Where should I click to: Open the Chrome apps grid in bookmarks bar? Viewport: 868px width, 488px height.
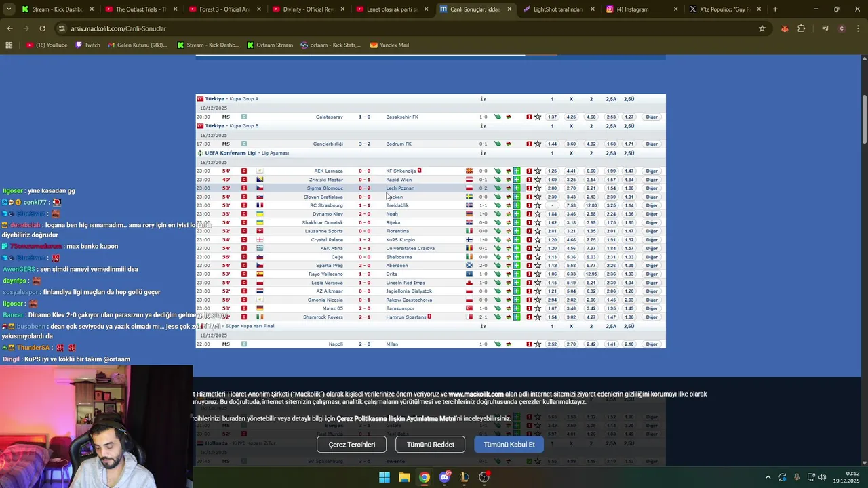point(9,45)
